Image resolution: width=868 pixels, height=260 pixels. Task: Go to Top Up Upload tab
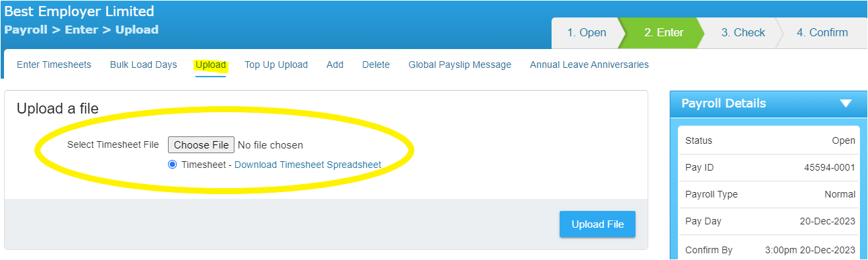(x=276, y=65)
